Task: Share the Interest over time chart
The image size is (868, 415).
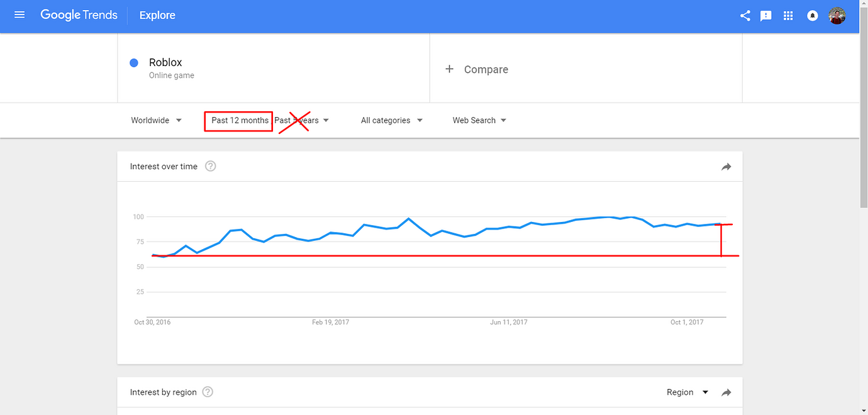Action: (726, 167)
